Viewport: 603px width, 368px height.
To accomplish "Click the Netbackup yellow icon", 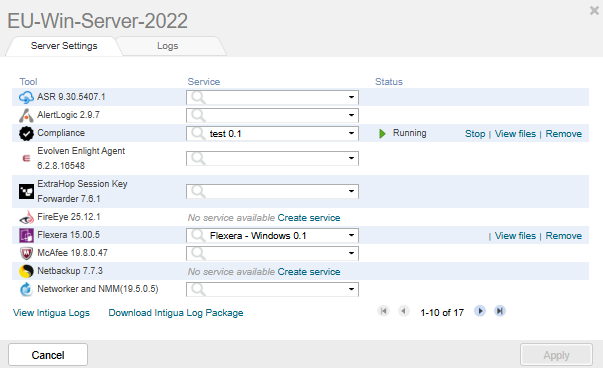I will 26,271.
